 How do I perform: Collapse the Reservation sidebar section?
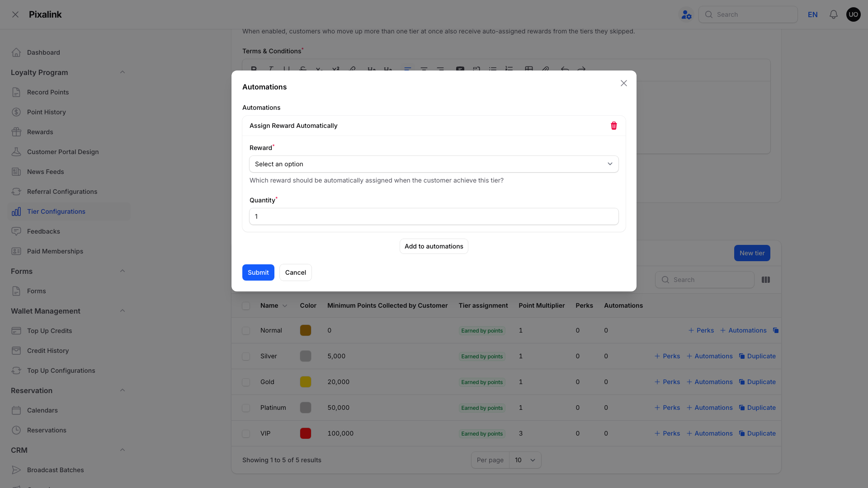click(x=123, y=390)
